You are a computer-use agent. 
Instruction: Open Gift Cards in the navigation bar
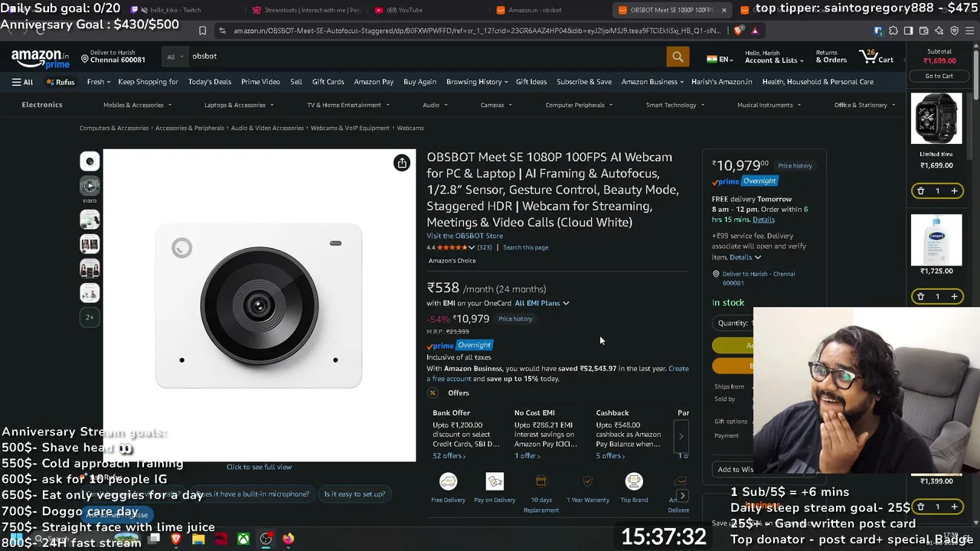(x=328, y=82)
